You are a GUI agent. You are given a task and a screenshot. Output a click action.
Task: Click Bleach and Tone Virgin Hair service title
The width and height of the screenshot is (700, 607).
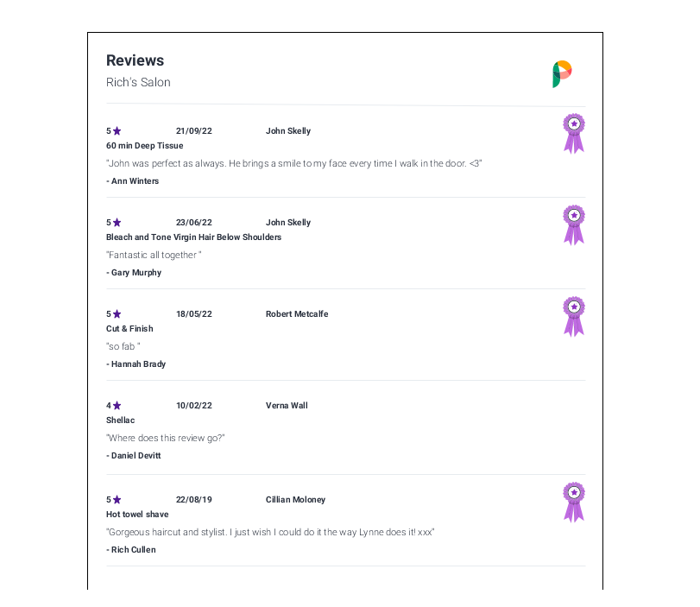coord(193,237)
